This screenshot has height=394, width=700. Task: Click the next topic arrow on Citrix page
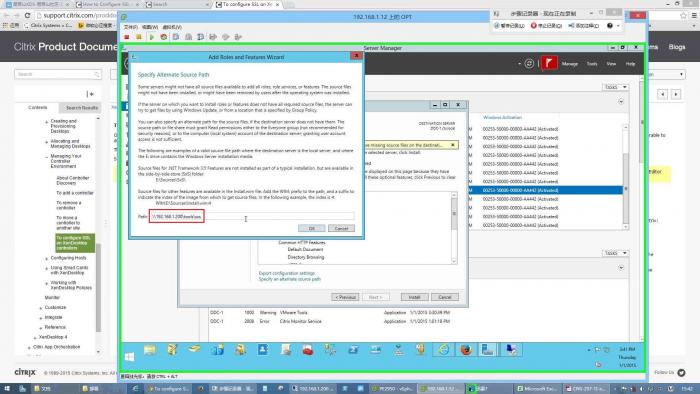[676, 94]
